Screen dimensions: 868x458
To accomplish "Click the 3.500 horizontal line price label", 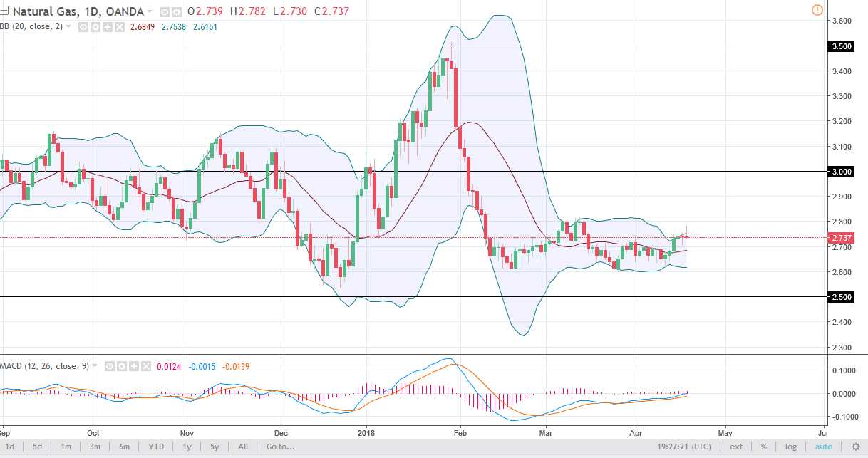I will coord(842,46).
